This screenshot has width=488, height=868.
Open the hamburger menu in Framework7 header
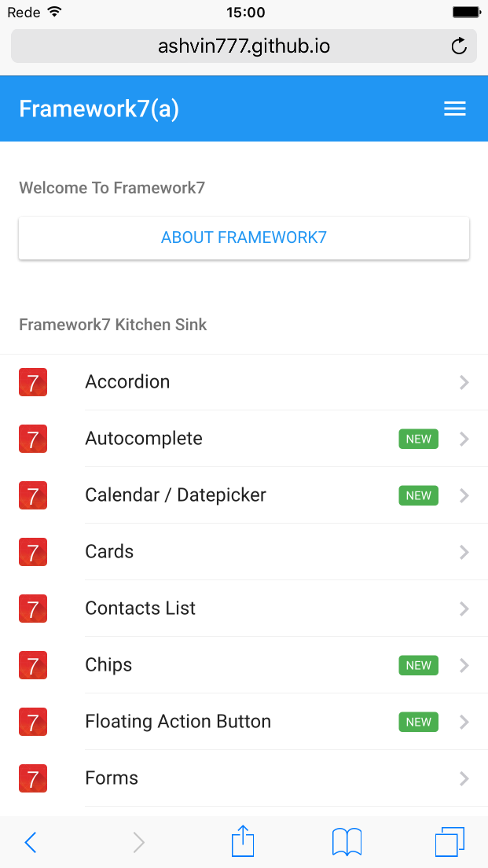[x=455, y=109]
